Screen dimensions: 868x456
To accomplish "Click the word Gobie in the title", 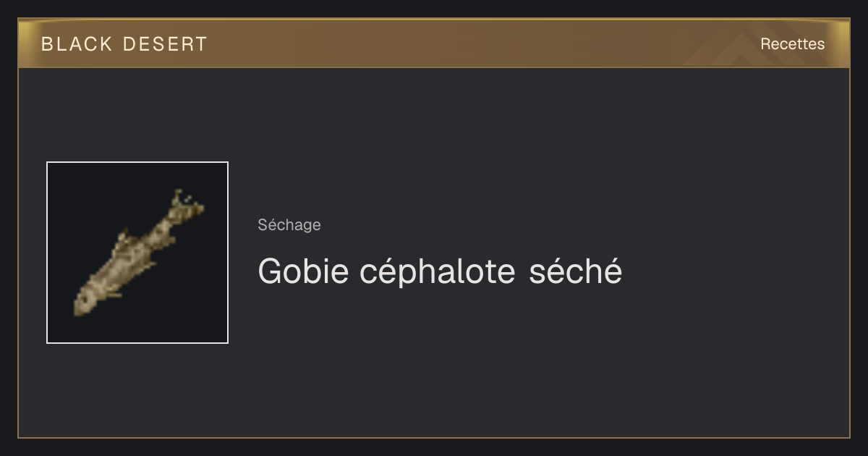I will [x=304, y=271].
